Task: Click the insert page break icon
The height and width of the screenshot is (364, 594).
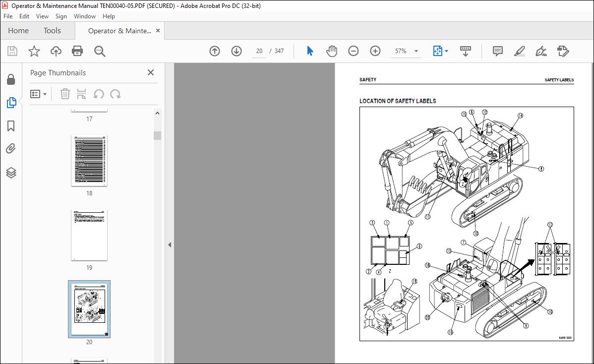Action: 81,94
